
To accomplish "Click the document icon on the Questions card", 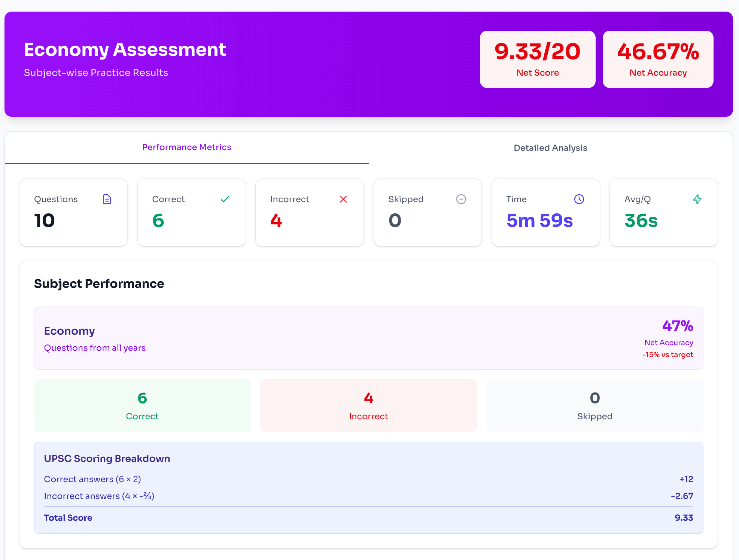I will click(107, 199).
